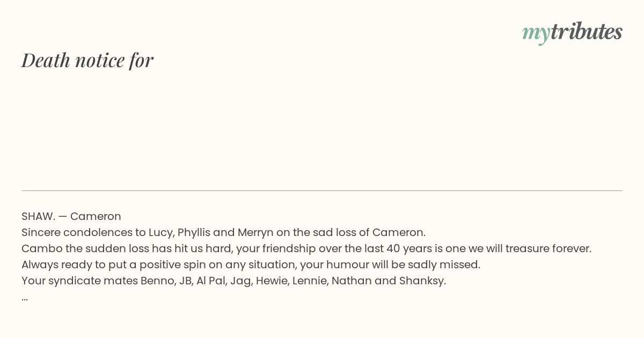
Task: Click the green "my" in the logo
Action: (x=536, y=33)
